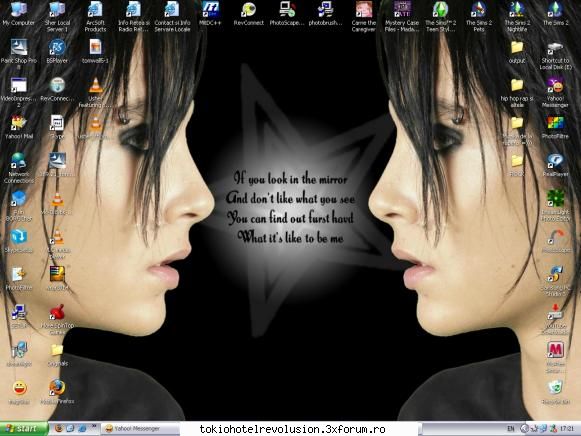Viewport: 581px width, 436px height.
Task: Click the output folder on desktop
Action: (517, 52)
